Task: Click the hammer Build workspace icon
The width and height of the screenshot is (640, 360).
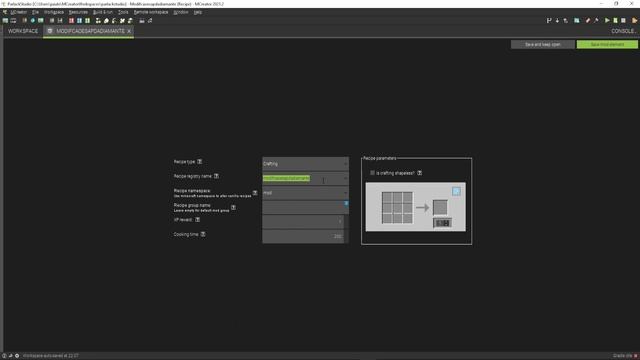Action: (596, 20)
